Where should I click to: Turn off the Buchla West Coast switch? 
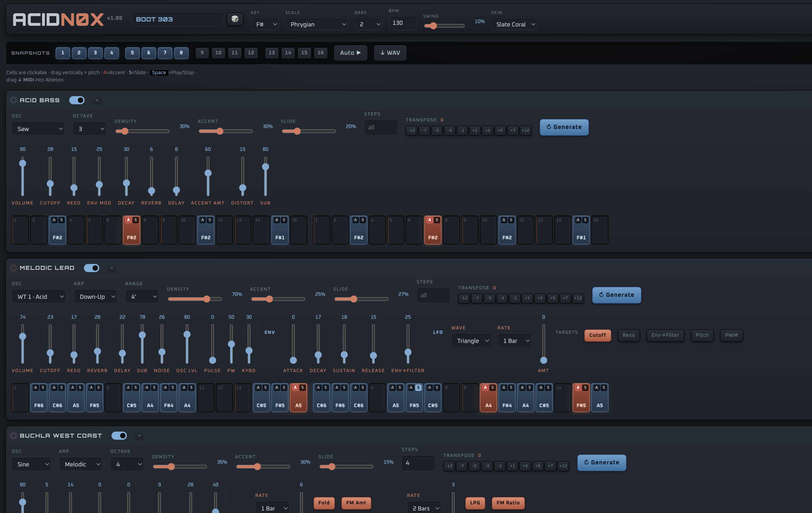(x=119, y=436)
